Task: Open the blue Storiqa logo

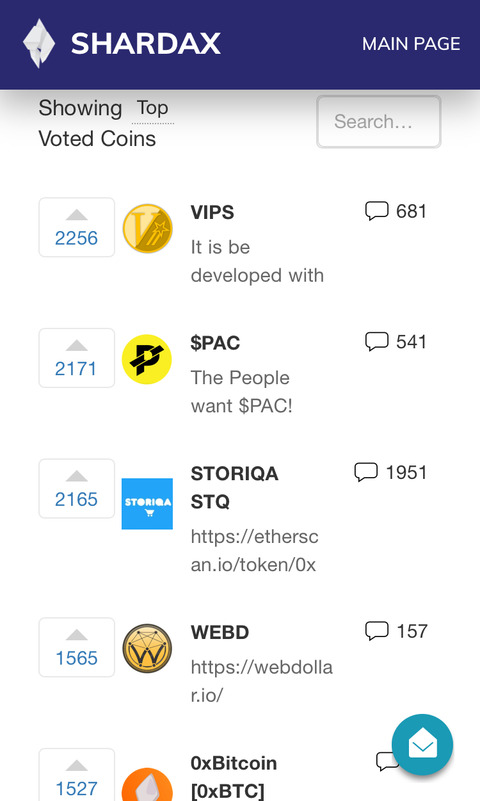Action: click(x=147, y=504)
